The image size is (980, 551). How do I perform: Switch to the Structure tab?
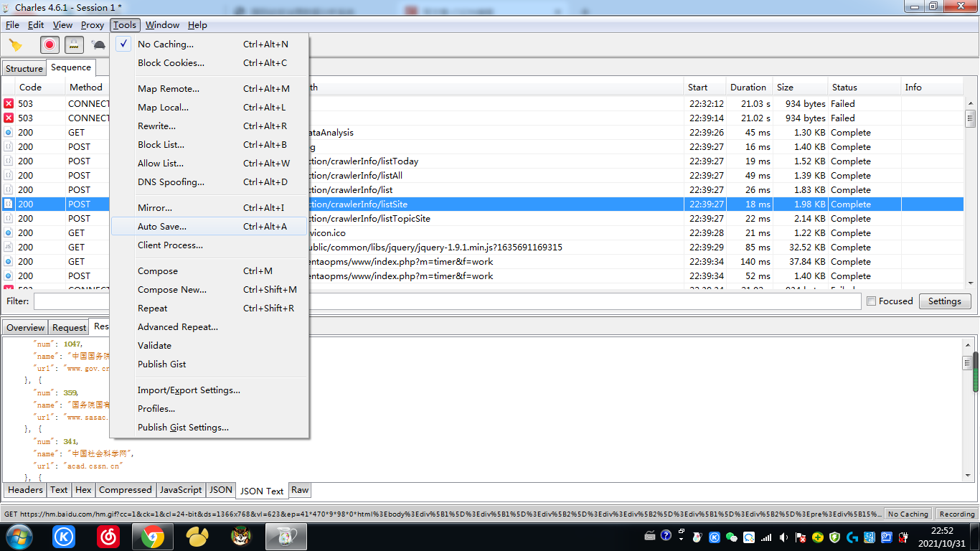24,69
